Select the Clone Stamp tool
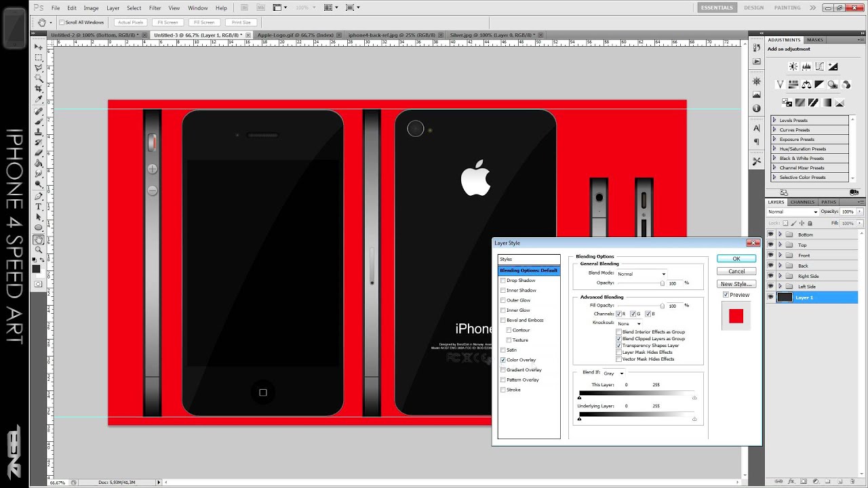The width and height of the screenshot is (868, 488). point(39,131)
